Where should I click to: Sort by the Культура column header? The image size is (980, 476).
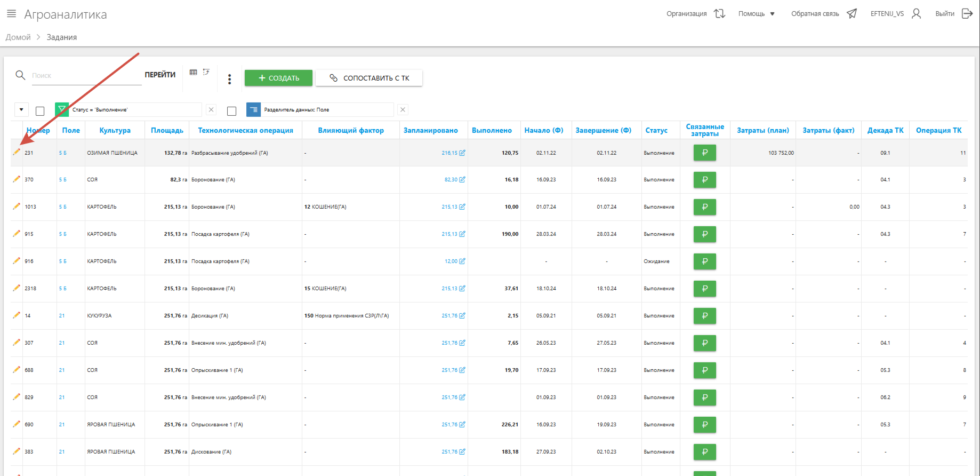coord(115,130)
